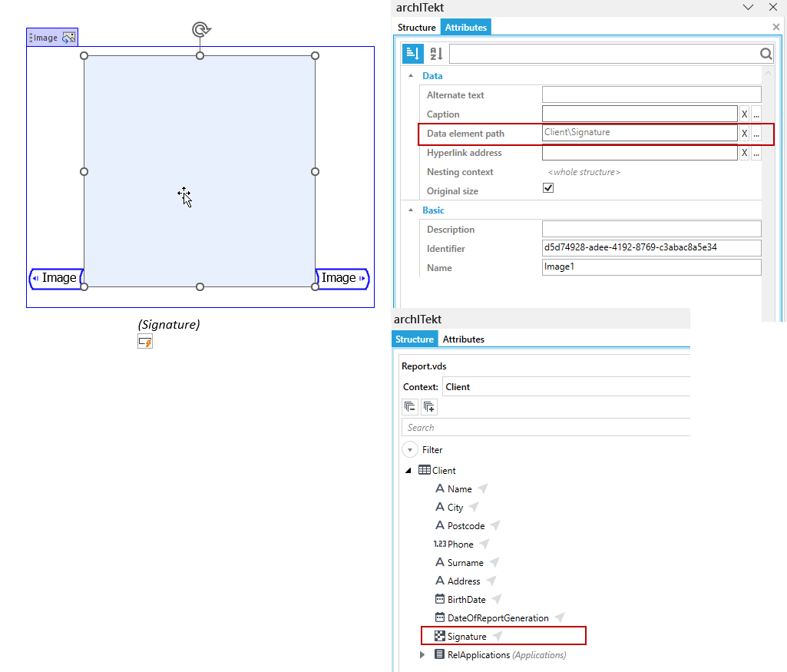Click the calendar icon of BirthDate
The height and width of the screenshot is (672, 787).
(x=440, y=599)
